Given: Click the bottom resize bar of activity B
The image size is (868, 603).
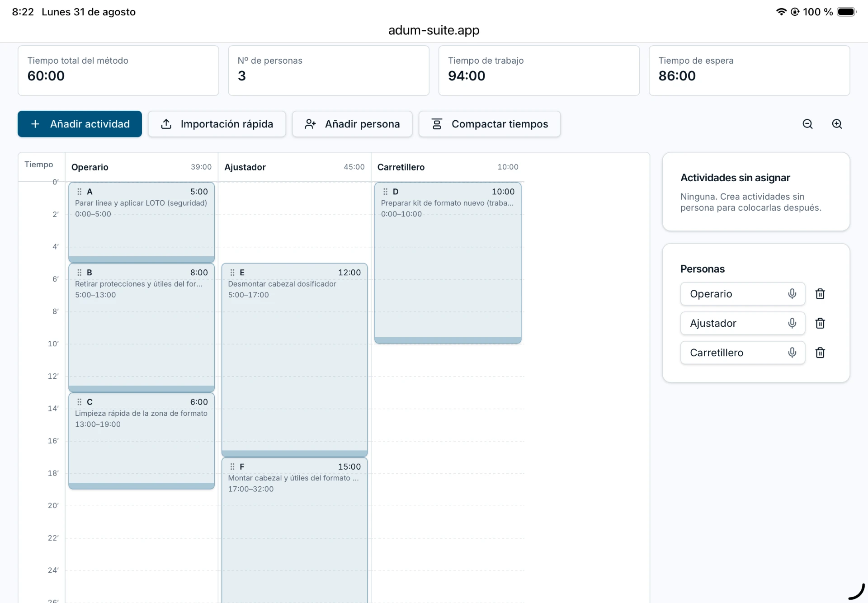Looking at the screenshot, I should (x=142, y=389).
